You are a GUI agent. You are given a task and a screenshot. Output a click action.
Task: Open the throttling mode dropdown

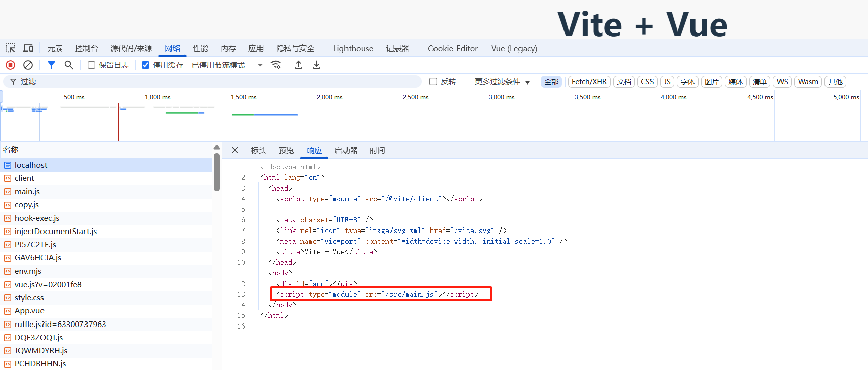pyautogui.click(x=228, y=65)
